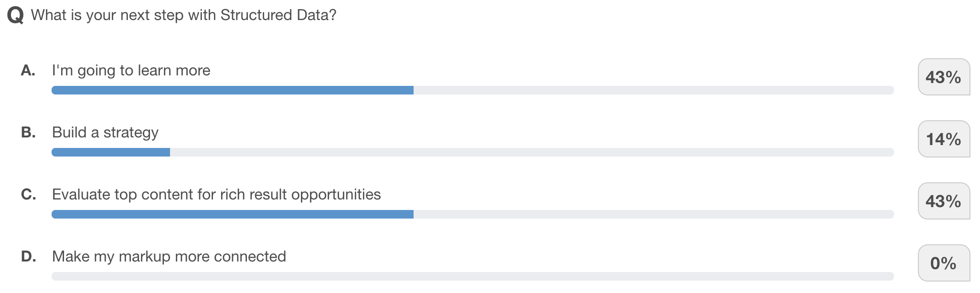
Task: Click blue filled portion of option A bar
Action: [x=232, y=90]
